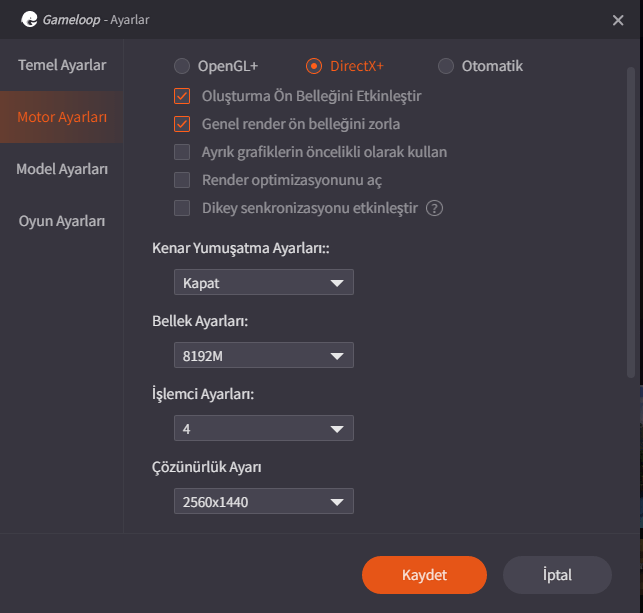Click the Gameloop logo icon
Image resolution: width=643 pixels, height=613 pixels.
[29, 19]
